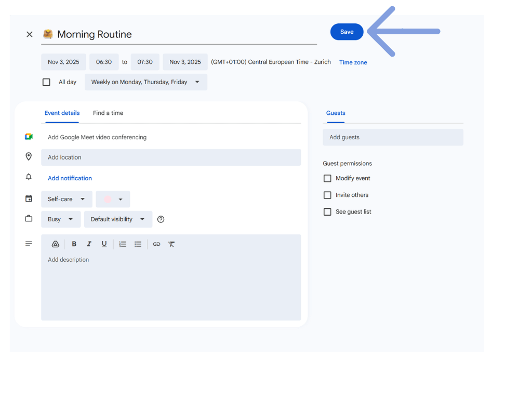532x399 pixels.
Task: Click the insert link icon
Action: [x=156, y=244]
